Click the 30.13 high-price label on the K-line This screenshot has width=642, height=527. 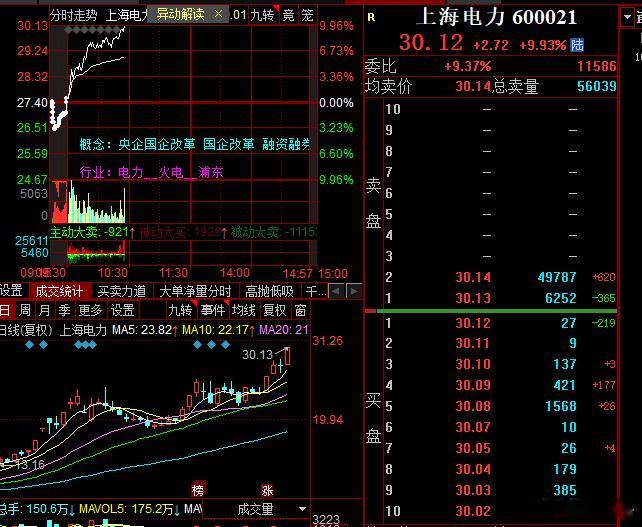click(x=257, y=355)
